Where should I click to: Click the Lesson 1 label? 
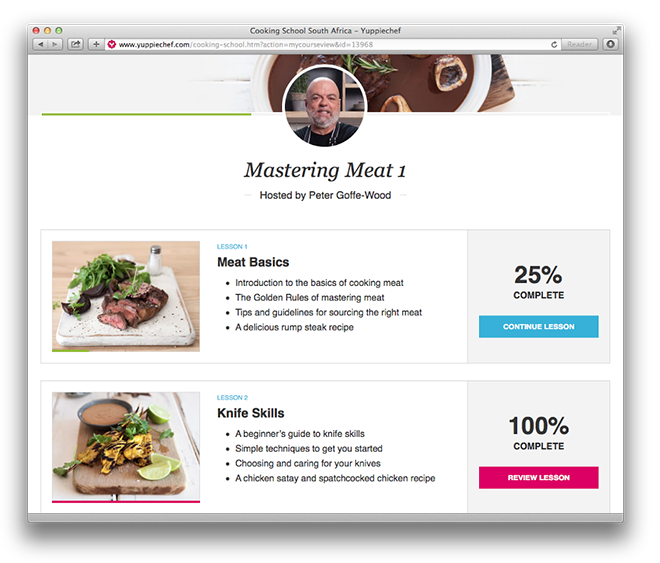pyautogui.click(x=232, y=247)
